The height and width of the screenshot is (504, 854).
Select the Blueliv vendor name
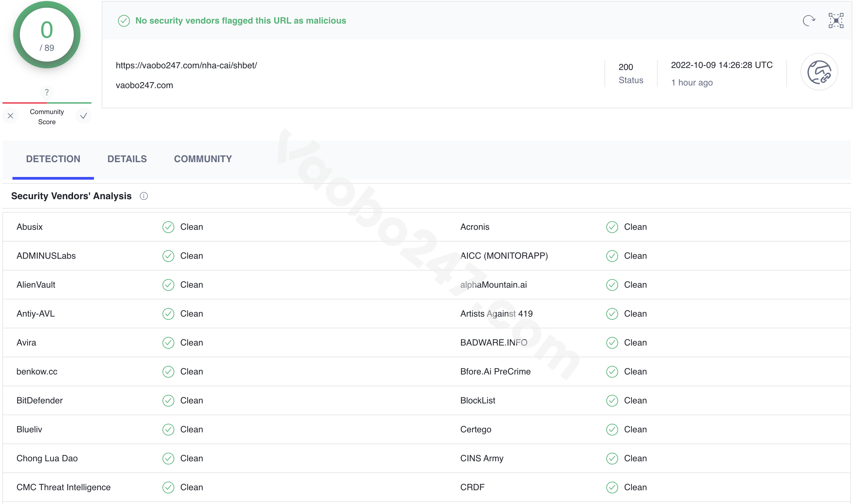pyautogui.click(x=29, y=429)
